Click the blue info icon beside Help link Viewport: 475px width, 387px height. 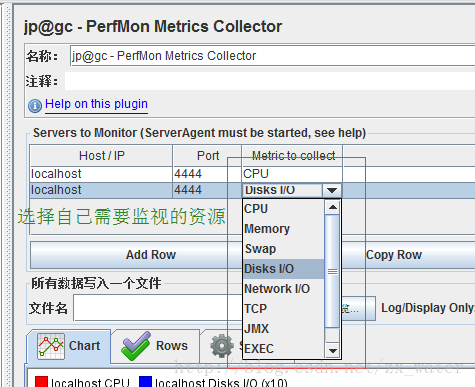(35, 106)
